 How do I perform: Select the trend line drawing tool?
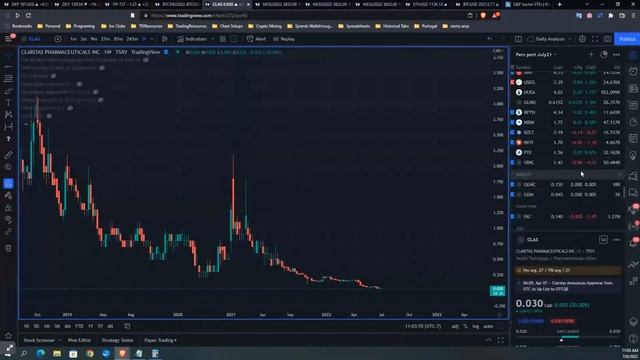8,66
